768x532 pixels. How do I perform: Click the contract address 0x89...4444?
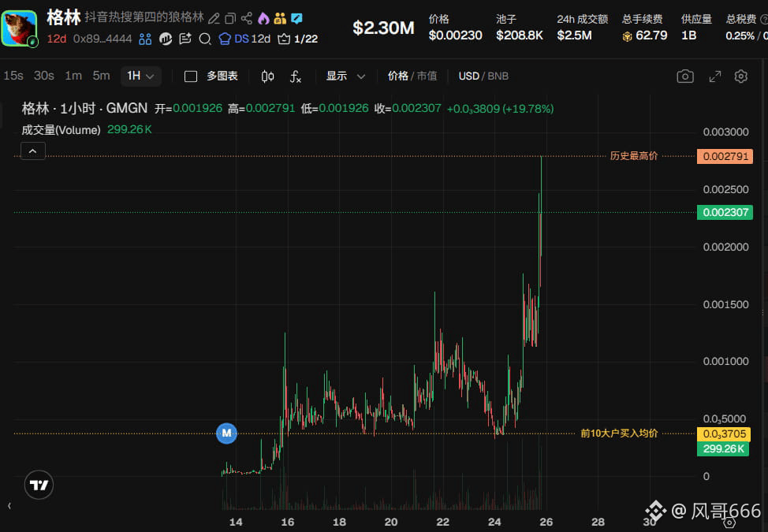103,39
